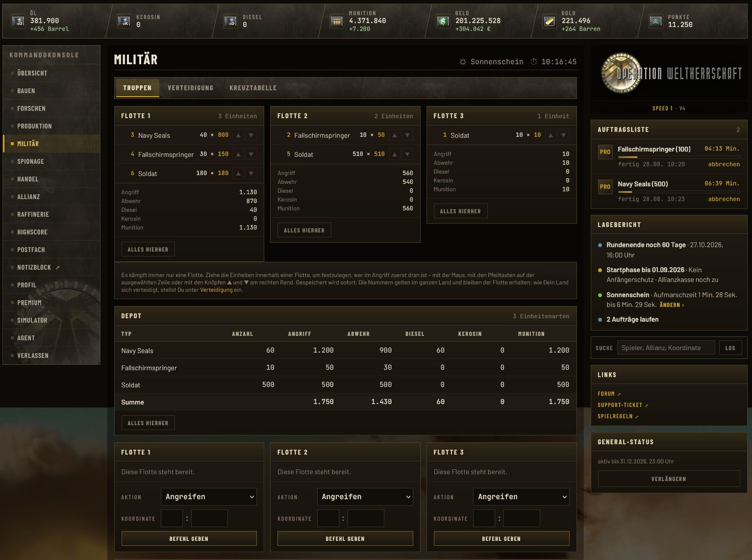Click the Gold bar icon
Viewport: 752px width, 560px height.
click(550, 21)
